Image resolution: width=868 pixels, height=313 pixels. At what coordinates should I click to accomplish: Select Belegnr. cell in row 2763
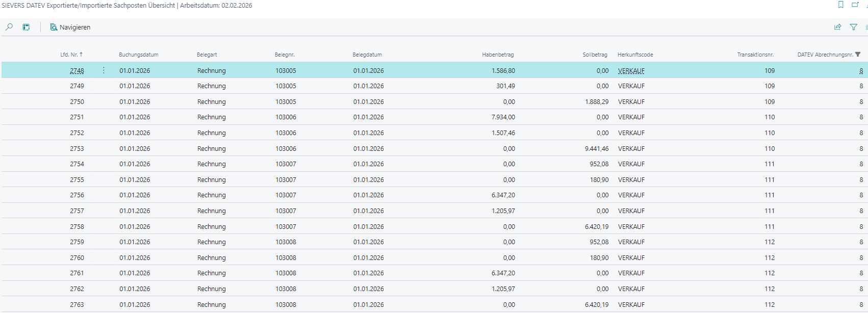(x=286, y=304)
